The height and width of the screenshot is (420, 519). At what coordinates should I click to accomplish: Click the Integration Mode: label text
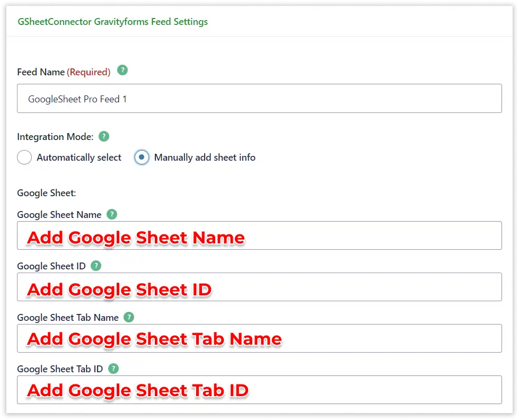tap(55, 137)
